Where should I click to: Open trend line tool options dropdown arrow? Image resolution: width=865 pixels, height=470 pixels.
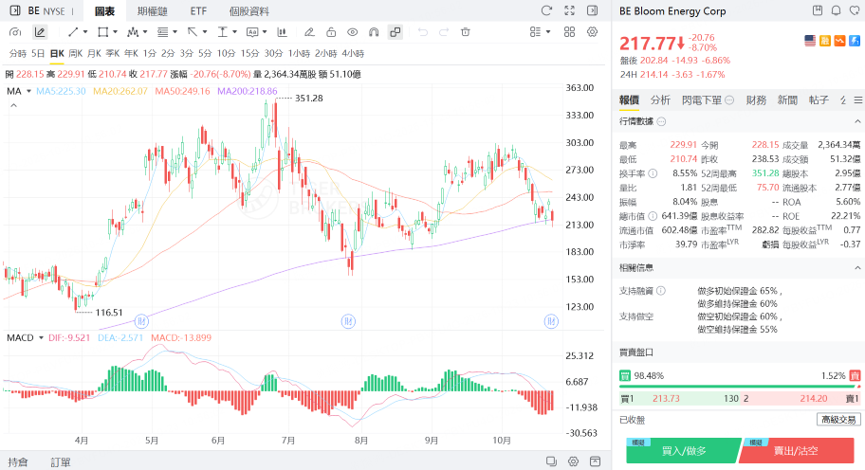coord(86,32)
